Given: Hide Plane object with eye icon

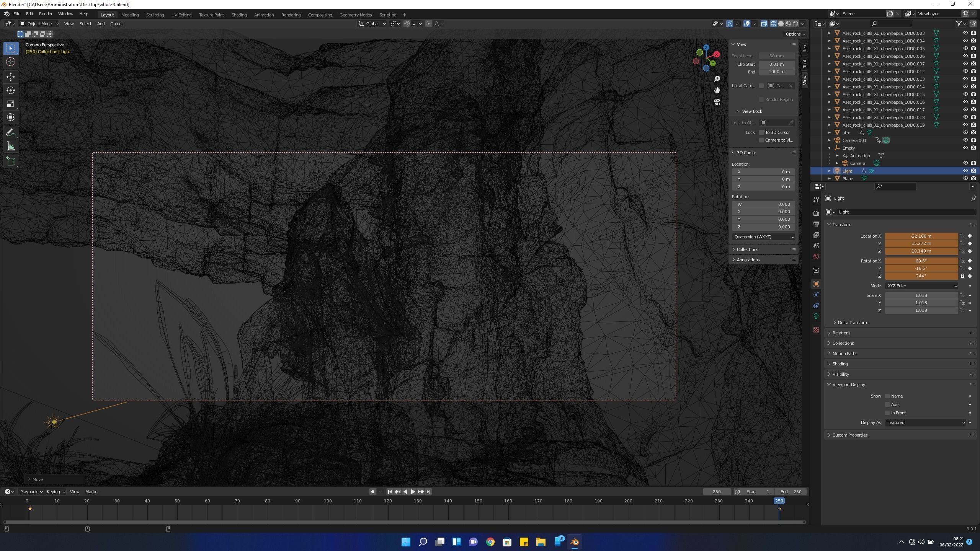Looking at the screenshot, I should pos(965,178).
